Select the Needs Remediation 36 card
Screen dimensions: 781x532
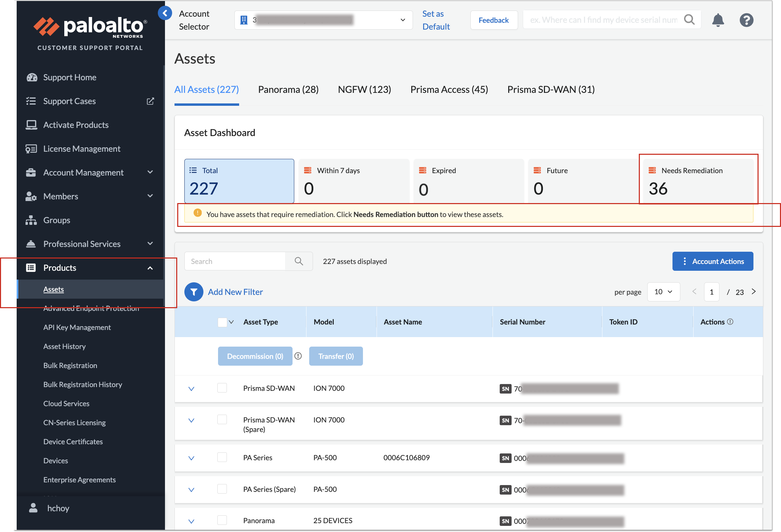697,180
